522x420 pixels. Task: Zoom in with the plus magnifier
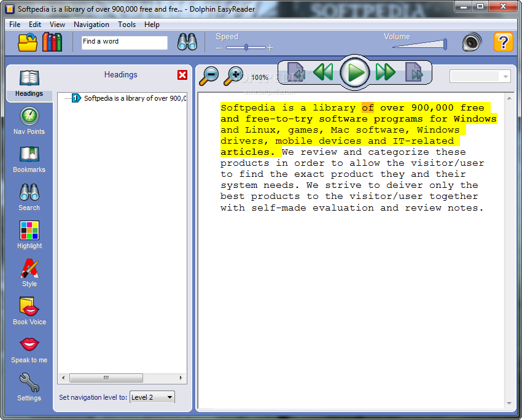(233, 76)
